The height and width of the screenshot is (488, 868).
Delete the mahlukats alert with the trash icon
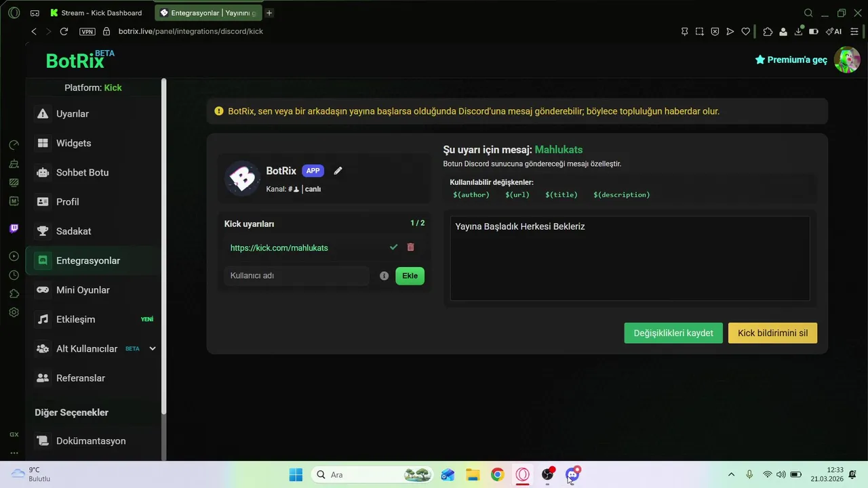click(410, 247)
